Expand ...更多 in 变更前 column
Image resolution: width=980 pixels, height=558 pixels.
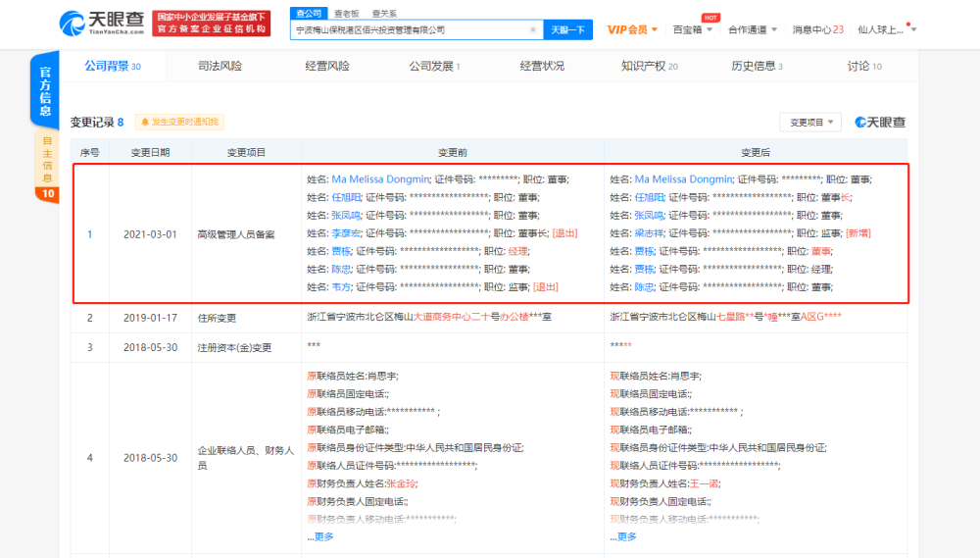320,536
